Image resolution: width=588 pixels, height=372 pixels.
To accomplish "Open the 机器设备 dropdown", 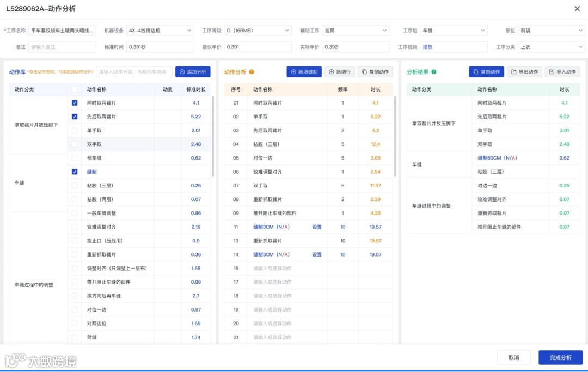I will coord(160,31).
